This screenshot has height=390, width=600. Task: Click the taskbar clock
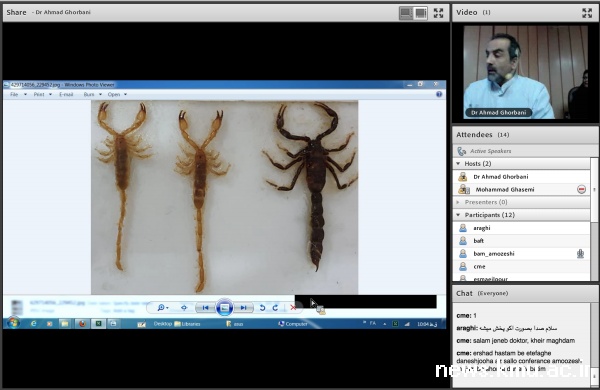[x=427, y=324]
